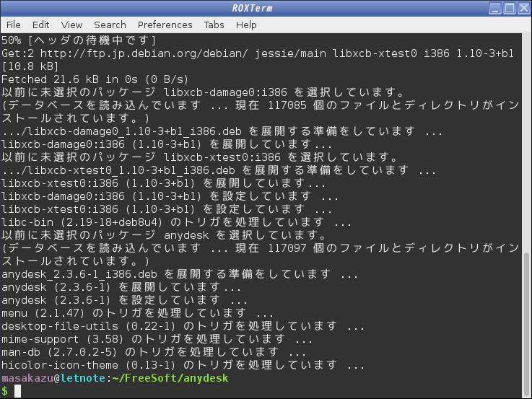Minimize the ROXTerm window
The height and width of the screenshot is (399, 532).
click(495, 8)
